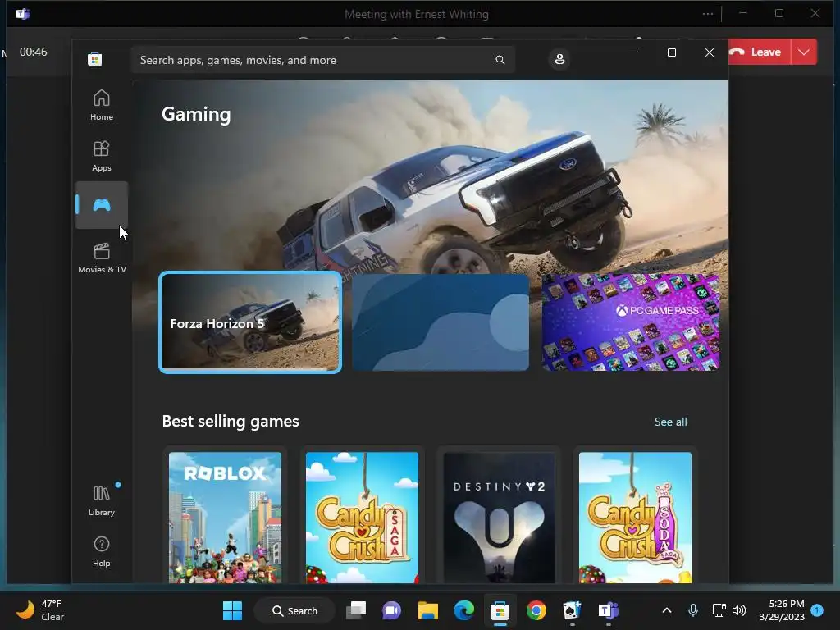Open network display icon in system tray
Screen dimensions: 840x630
719,610
